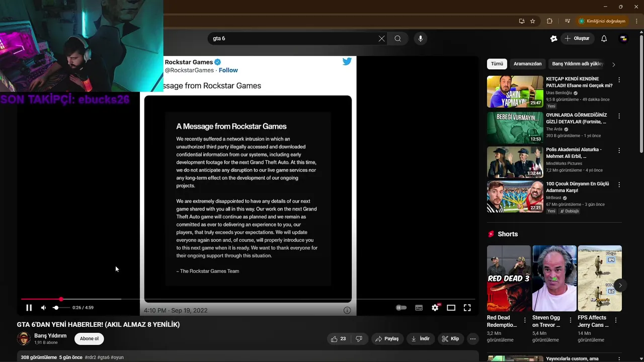644x362 pixels.
Task: Open the Chrome three-dot menu
Action: 636,21
